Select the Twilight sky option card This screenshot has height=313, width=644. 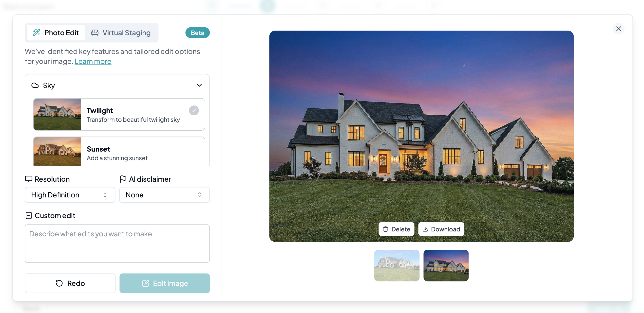point(119,114)
